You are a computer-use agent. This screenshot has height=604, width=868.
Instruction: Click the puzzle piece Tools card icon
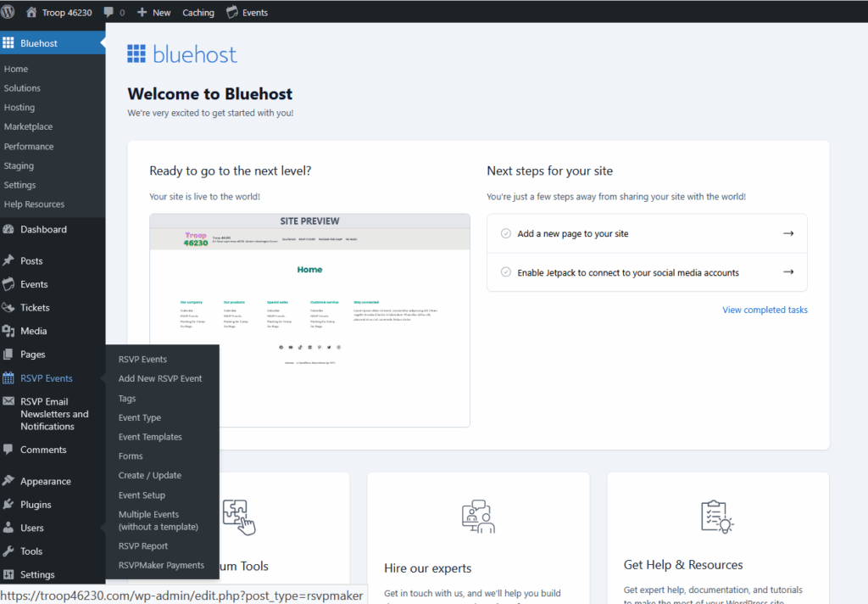coord(239,517)
